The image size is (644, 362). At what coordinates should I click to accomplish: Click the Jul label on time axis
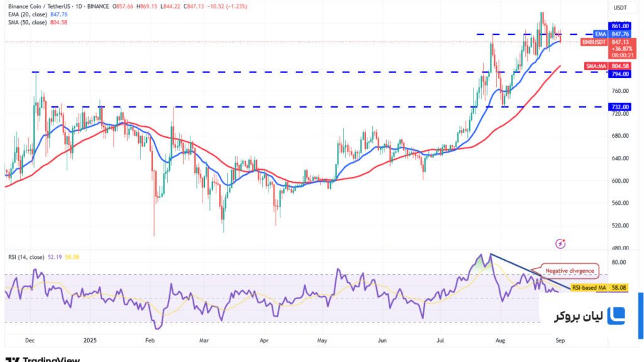coord(440,340)
